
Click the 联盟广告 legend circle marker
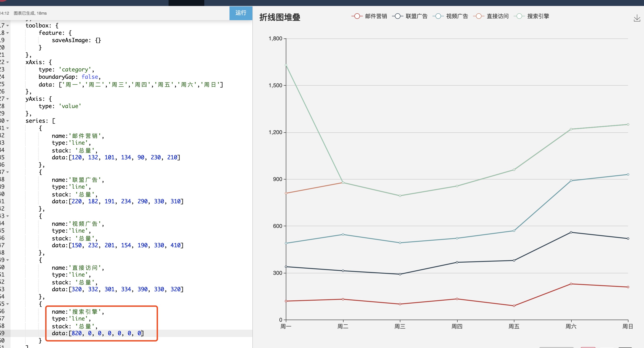[x=398, y=16]
